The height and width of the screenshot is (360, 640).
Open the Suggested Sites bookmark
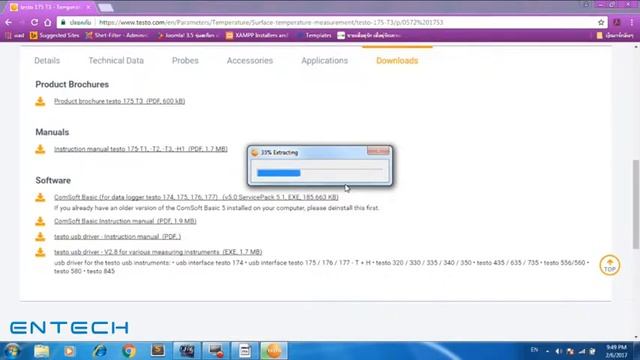coord(55,36)
